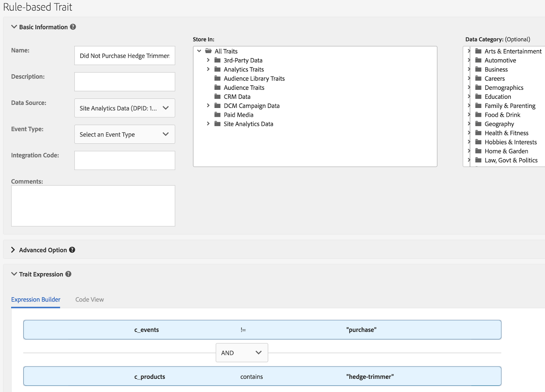
Task: Open the Event Type dropdown
Action: coord(125,134)
